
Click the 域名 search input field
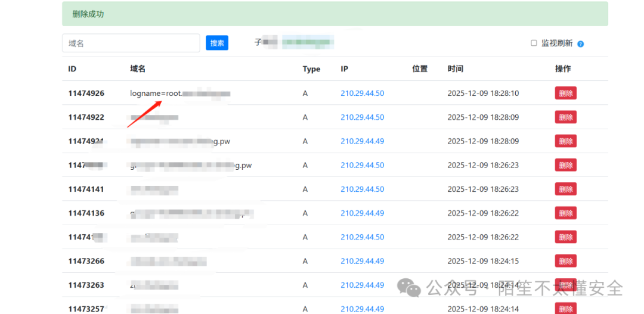tap(131, 43)
